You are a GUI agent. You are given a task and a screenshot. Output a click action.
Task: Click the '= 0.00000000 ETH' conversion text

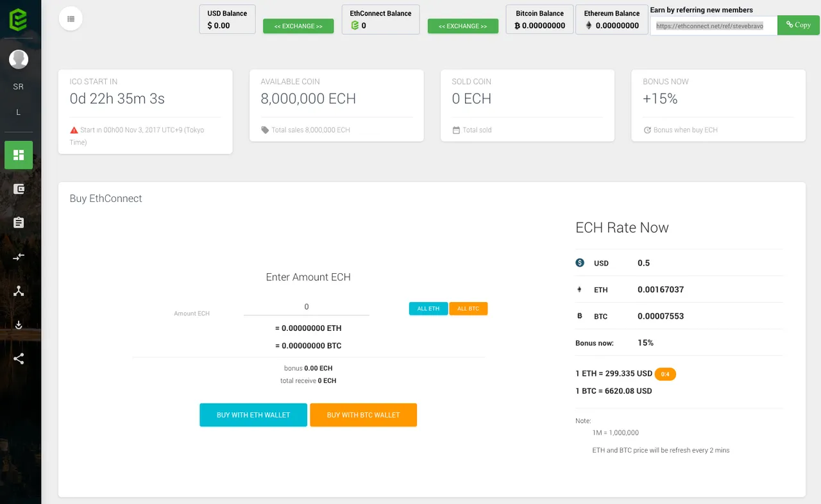tap(308, 328)
